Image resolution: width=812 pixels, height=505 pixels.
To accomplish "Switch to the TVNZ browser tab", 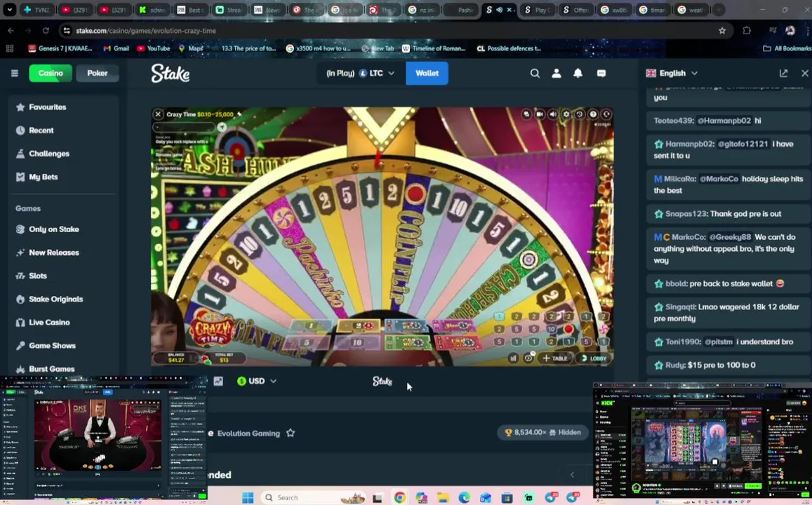I will click(36, 9).
